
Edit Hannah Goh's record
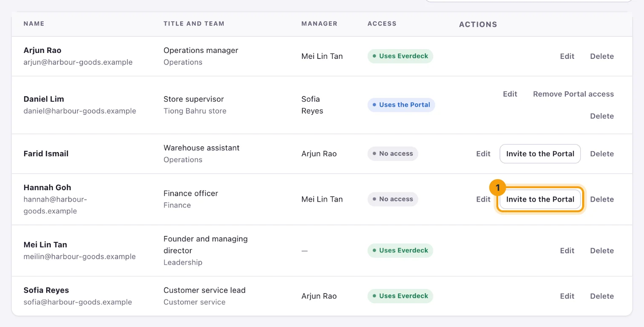coord(483,199)
